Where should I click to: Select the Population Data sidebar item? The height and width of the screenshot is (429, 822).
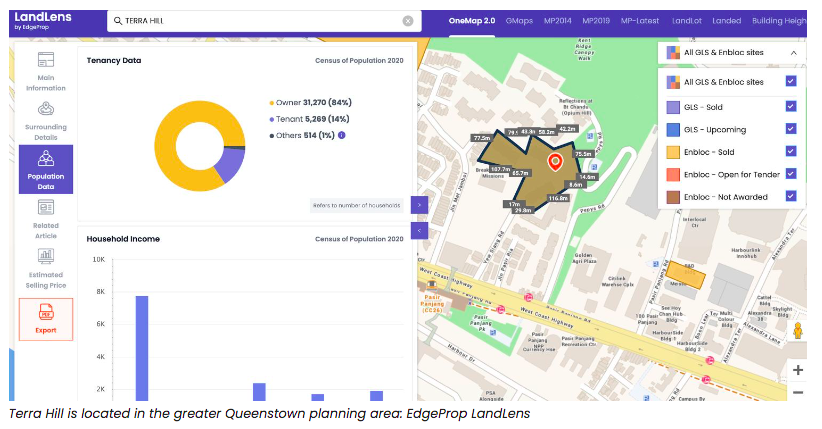[x=46, y=169]
